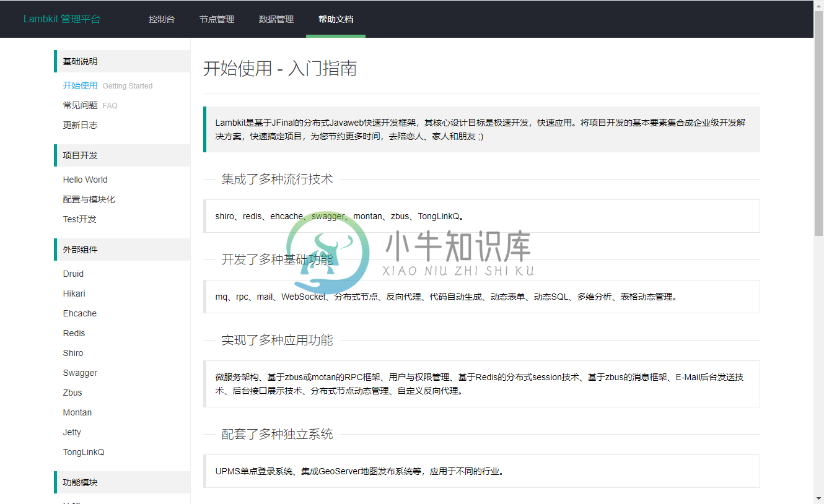The image size is (824, 504).
Task: Click the 开发了多种基础功能 section title
Action: [277, 259]
